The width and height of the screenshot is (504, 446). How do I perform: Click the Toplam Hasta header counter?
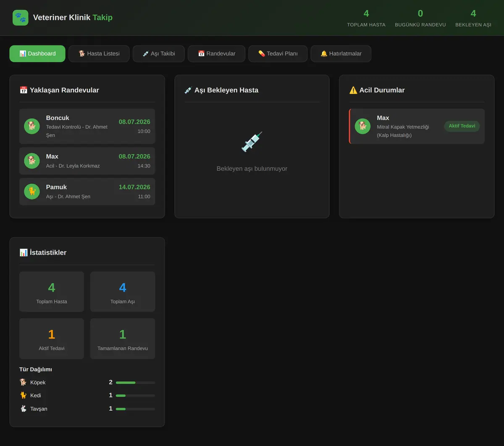[366, 18]
